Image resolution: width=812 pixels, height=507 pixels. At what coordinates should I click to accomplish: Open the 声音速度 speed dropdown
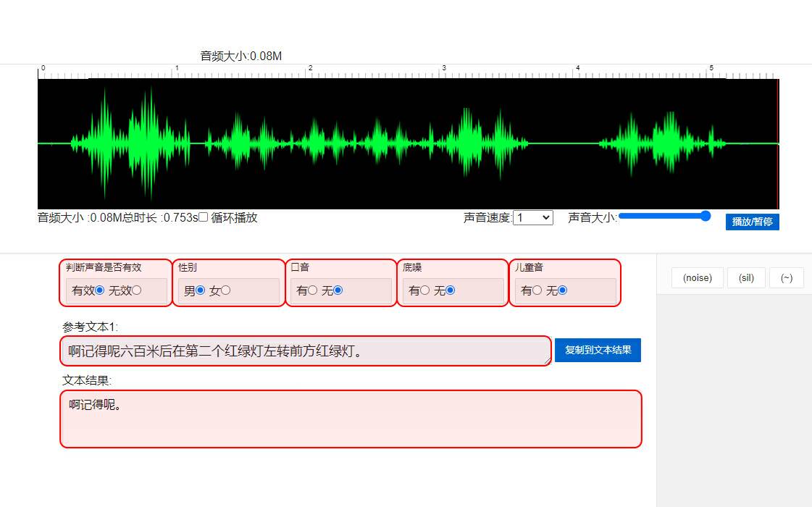(x=532, y=217)
